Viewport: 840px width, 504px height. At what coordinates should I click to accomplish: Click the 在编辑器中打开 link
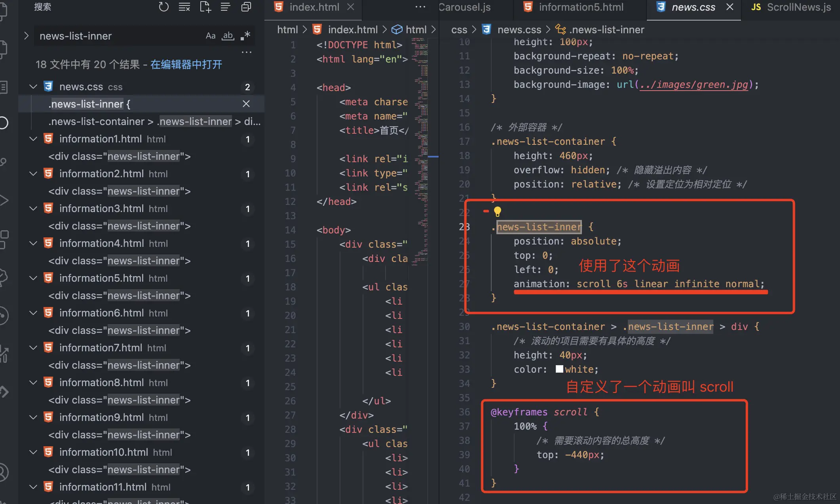(x=186, y=64)
